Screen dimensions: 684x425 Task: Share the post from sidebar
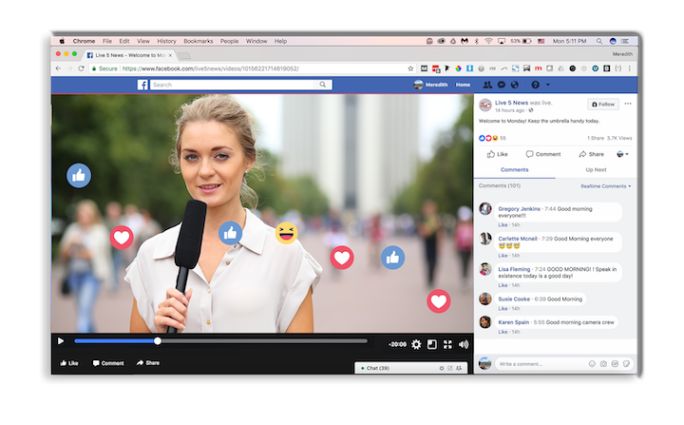click(591, 154)
